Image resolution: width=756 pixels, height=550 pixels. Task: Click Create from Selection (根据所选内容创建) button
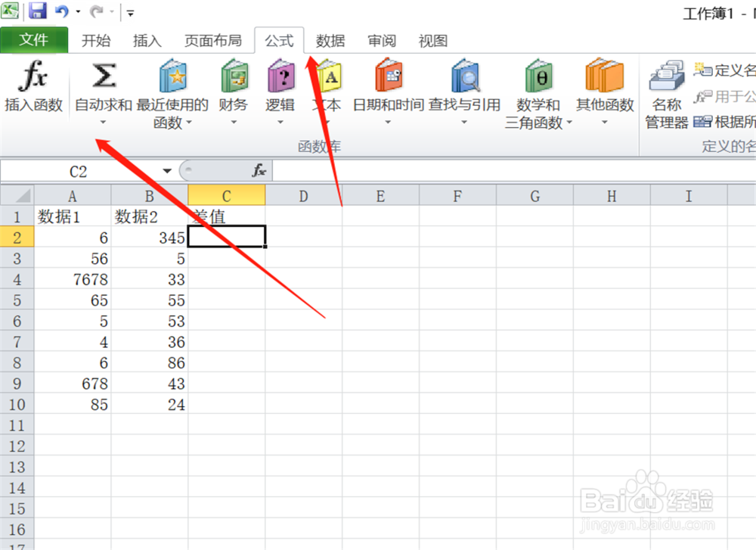point(724,122)
